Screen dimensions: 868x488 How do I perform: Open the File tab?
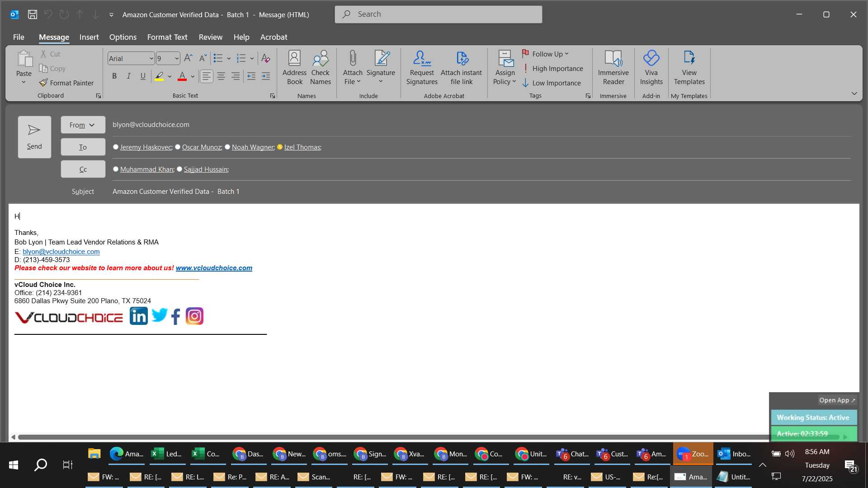click(x=19, y=37)
